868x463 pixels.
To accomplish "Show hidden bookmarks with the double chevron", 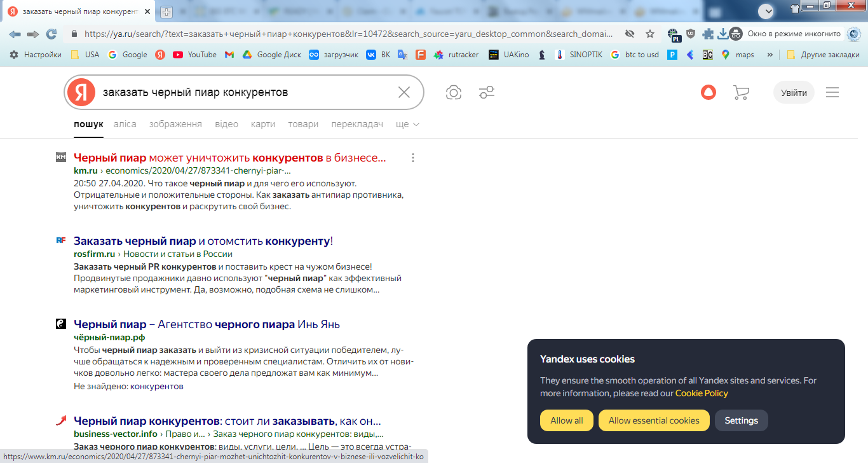I will pos(770,55).
